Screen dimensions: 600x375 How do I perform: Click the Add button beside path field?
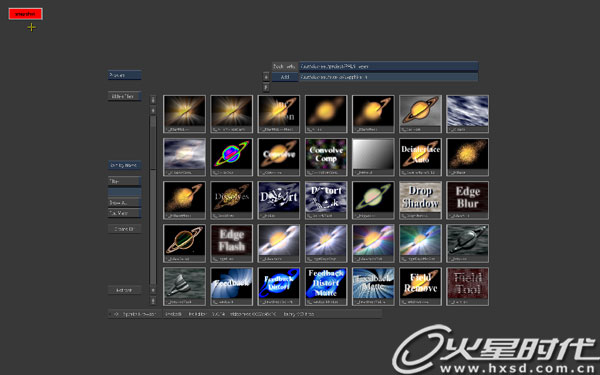click(x=285, y=77)
